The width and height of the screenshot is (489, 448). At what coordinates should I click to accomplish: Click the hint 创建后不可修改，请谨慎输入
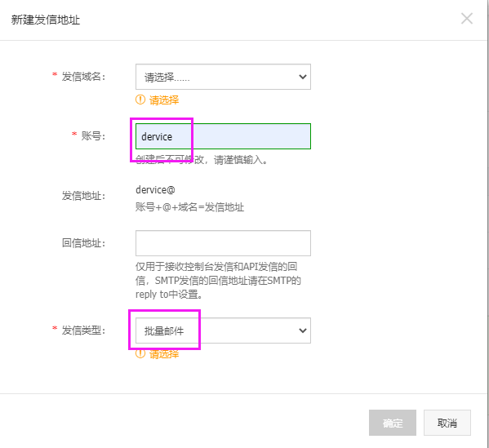point(202,160)
